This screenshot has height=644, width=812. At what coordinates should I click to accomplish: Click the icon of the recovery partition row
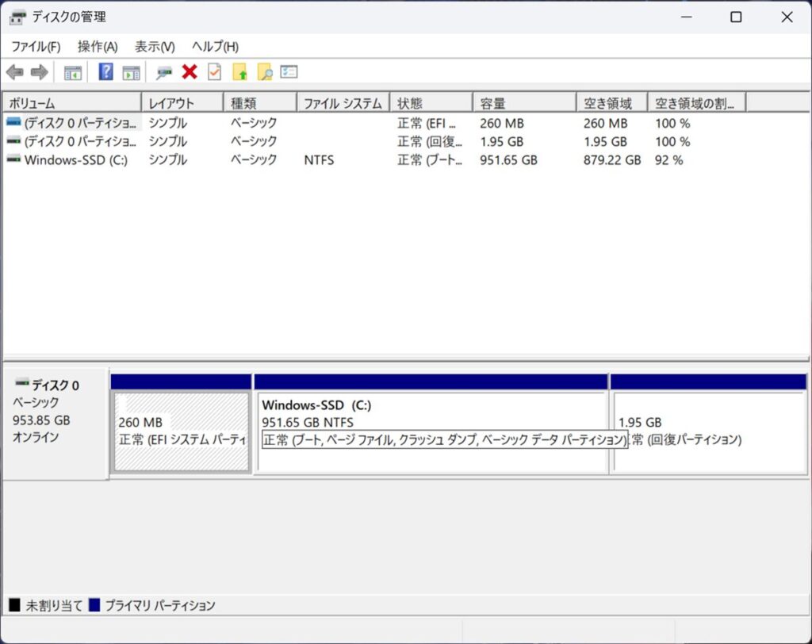pos(13,140)
